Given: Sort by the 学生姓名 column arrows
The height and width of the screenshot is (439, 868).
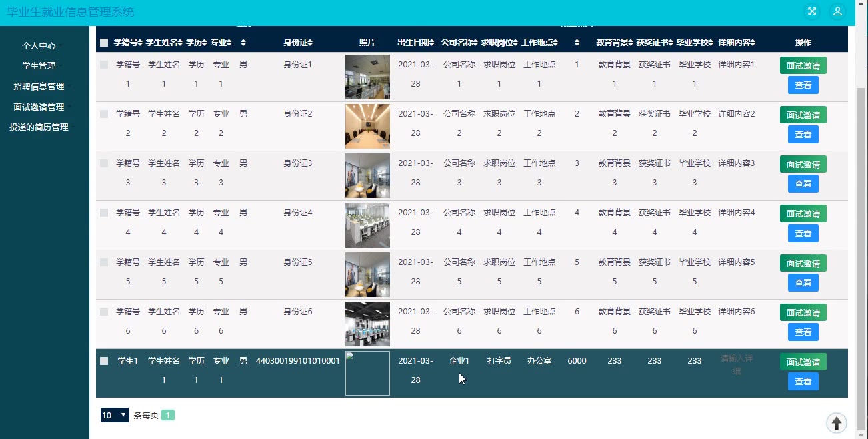Looking at the screenshot, I should click(181, 43).
